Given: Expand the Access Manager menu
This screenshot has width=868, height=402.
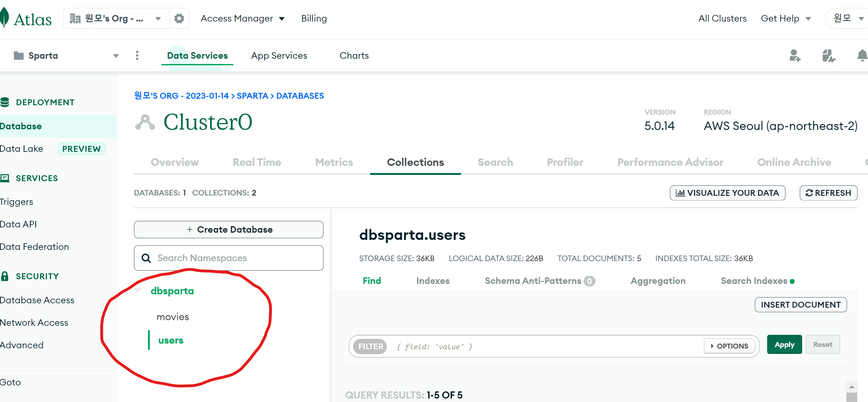Looking at the screenshot, I should (243, 18).
